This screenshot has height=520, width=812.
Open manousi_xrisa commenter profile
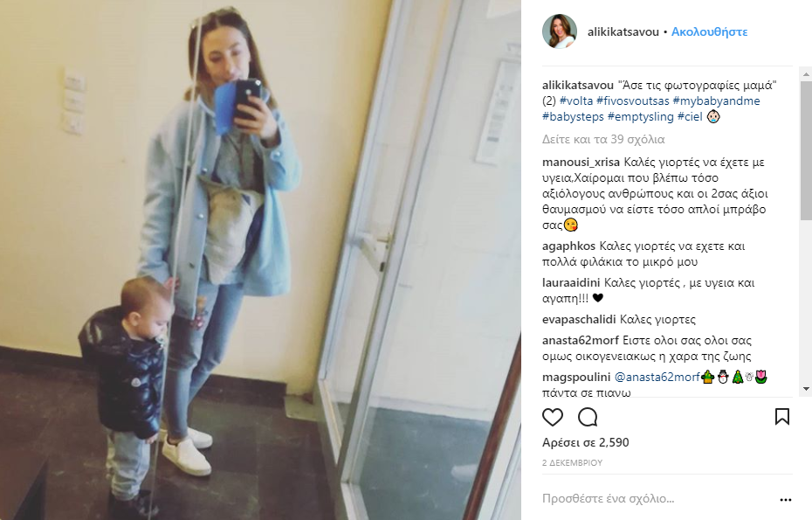tap(581, 163)
